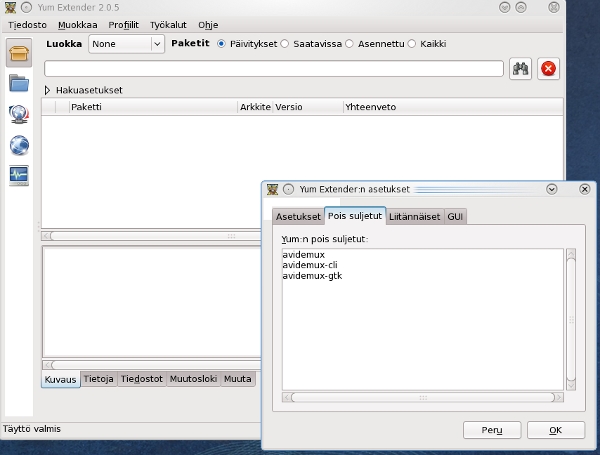
Task: Open the Packages view in sidebar
Action: (19, 53)
